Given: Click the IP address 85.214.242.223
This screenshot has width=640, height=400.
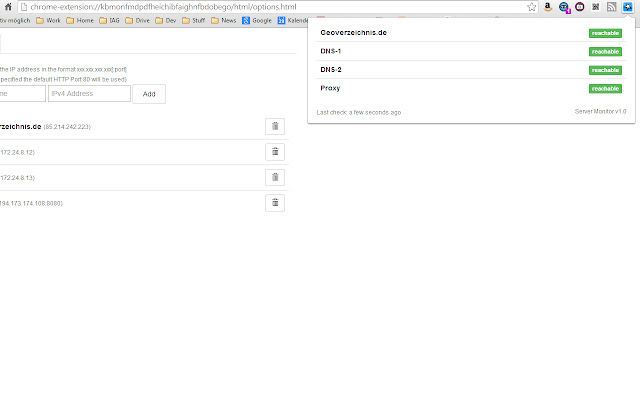Looking at the screenshot, I should pyautogui.click(x=67, y=127).
